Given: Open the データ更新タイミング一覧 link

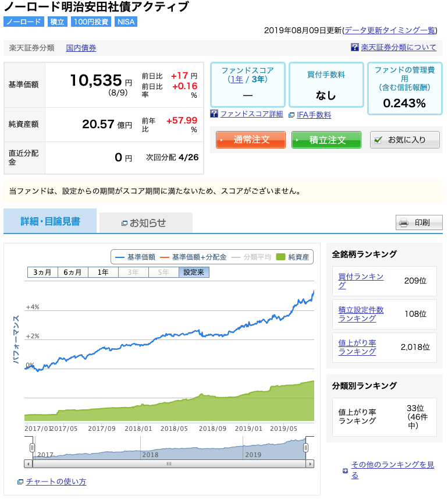Looking at the screenshot, I should point(390,30).
